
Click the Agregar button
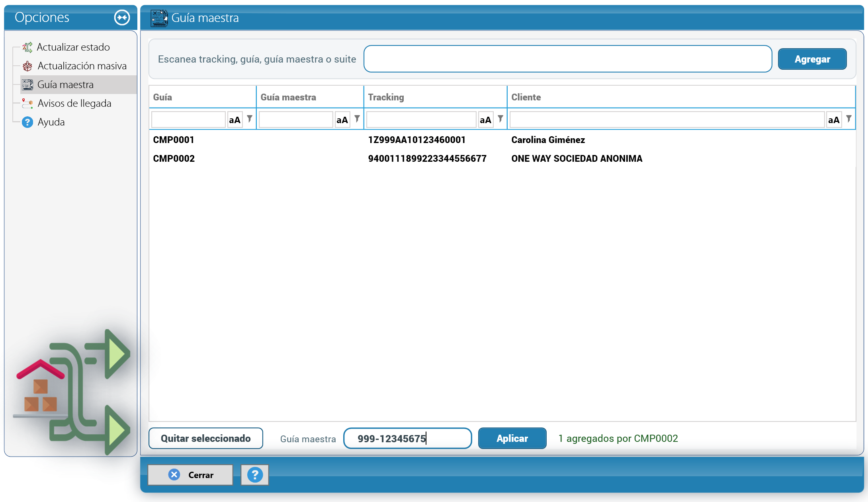coord(812,59)
